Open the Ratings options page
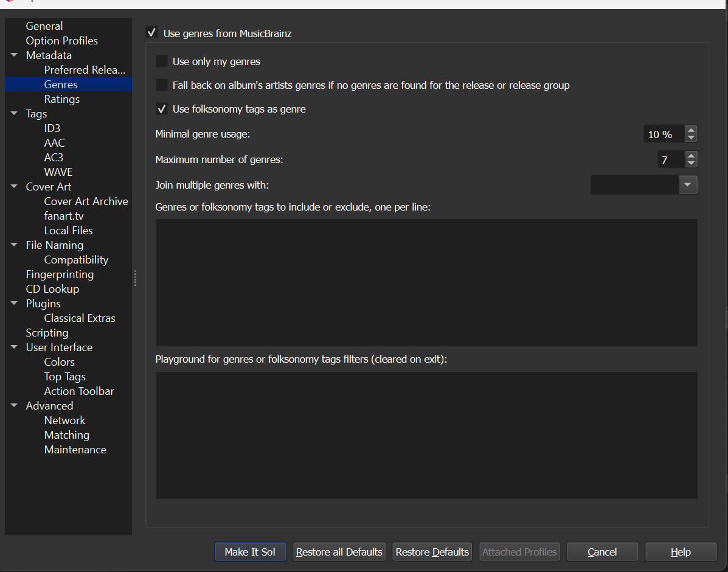Viewport: 728px width, 572px height. (x=61, y=99)
